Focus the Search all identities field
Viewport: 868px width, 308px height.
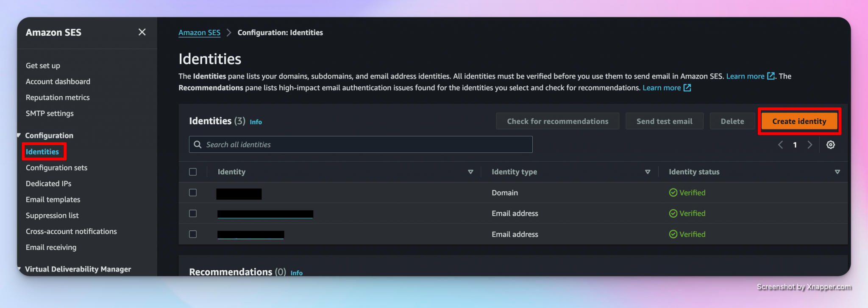pyautogui.click(x=364, y=145)
